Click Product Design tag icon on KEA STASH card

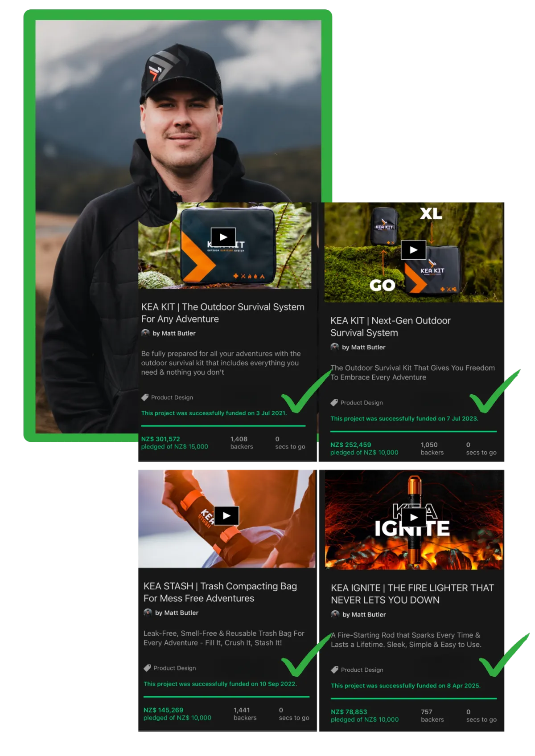click(x=147, y=668)
